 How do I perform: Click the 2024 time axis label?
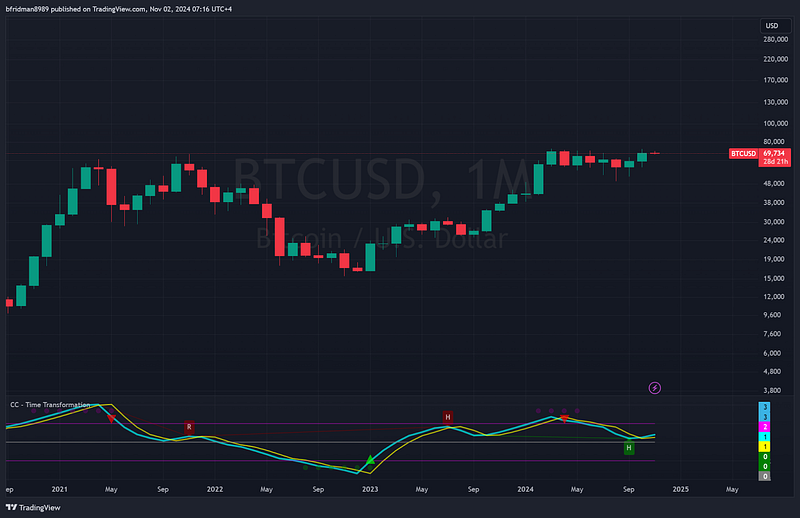526,489
